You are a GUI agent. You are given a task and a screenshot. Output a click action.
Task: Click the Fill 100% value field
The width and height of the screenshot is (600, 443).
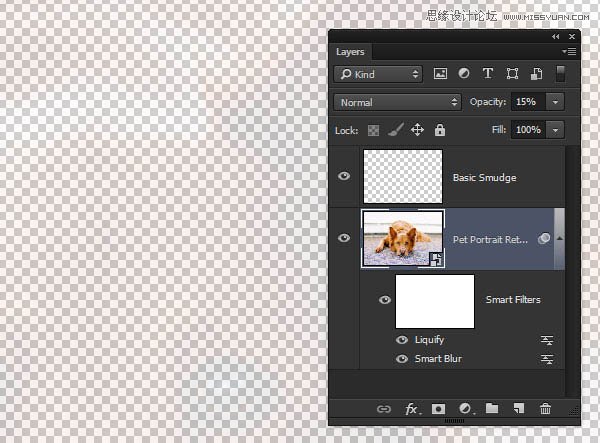[528, 130]
